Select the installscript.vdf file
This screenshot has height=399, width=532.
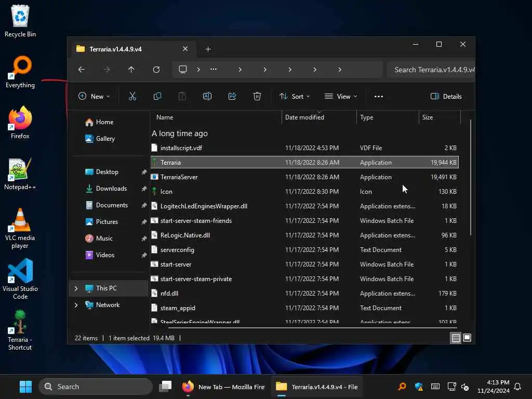(x=304, y=148)
